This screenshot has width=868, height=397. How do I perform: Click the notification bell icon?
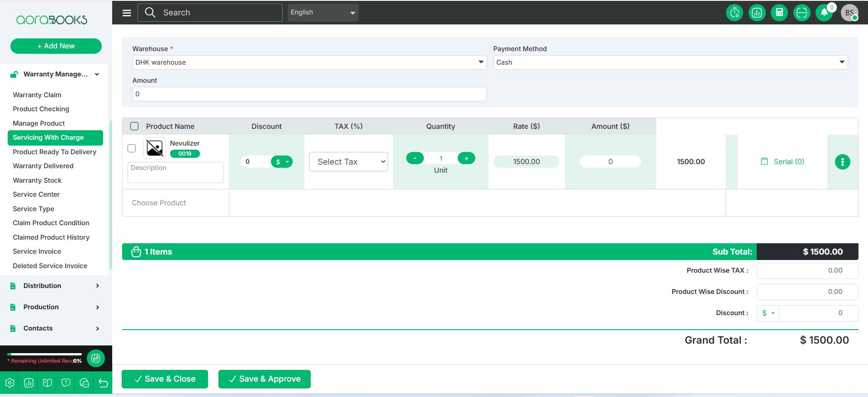(824, 13)
